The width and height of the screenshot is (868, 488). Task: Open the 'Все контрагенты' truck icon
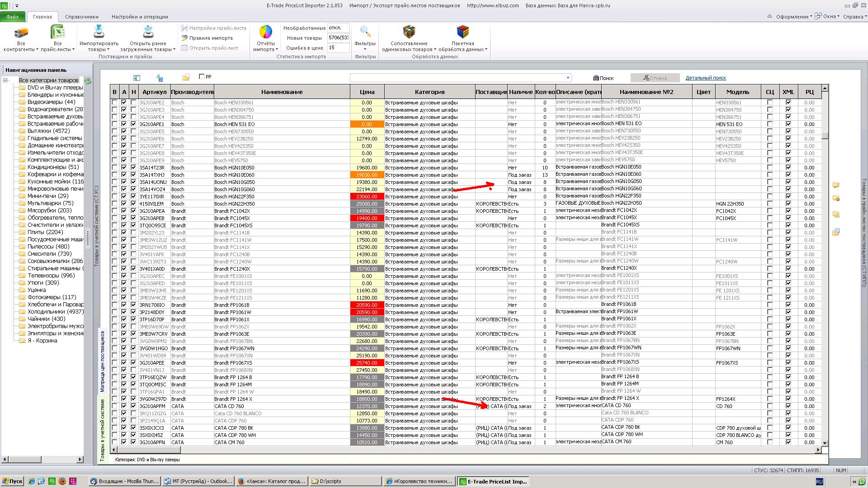coord(21,33)
